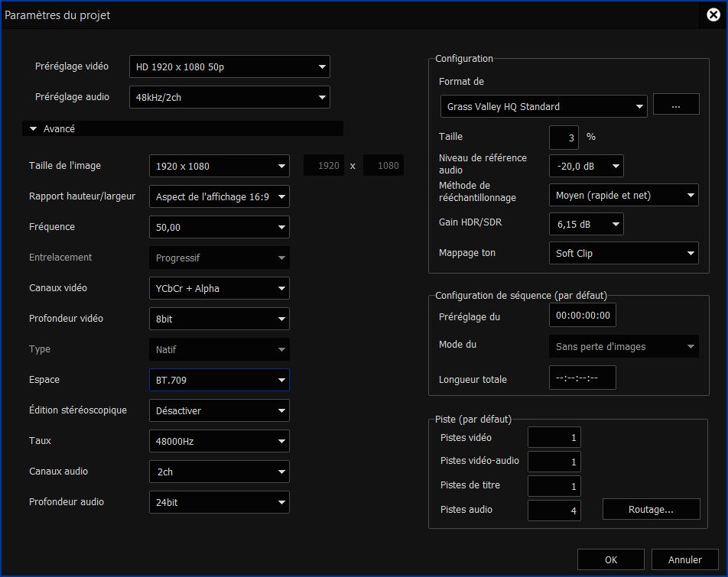Open the Taille de l'image dropdown
The height and width of the screenshot is (577, 728).
[x=219, y=166]
